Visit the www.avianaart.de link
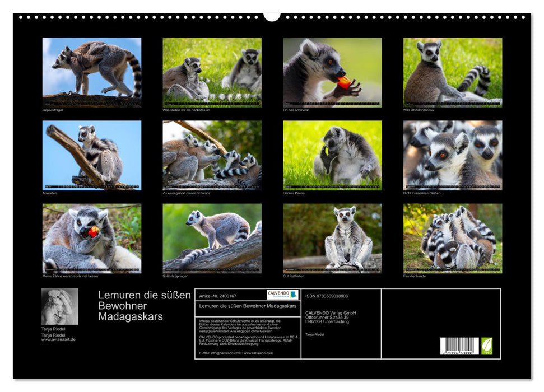Screen dimensions: 544x392 pyautogui.click(x=58, y=339)
